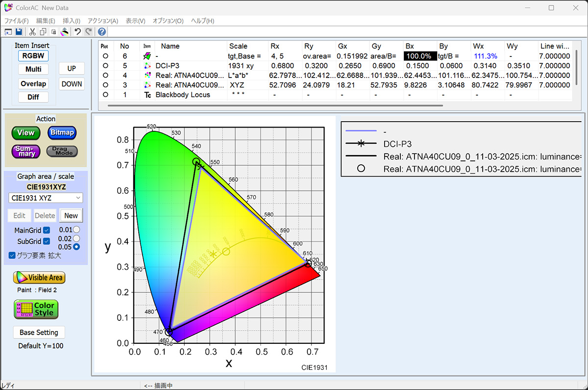Viewport: 588px width, 390px height.
Task: Click the Cut scissors icon
Action: tap(32, 32)
